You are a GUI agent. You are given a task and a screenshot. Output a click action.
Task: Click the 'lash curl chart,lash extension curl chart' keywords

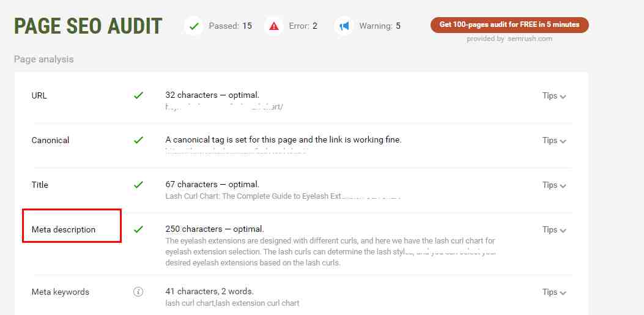coord(232,303)
